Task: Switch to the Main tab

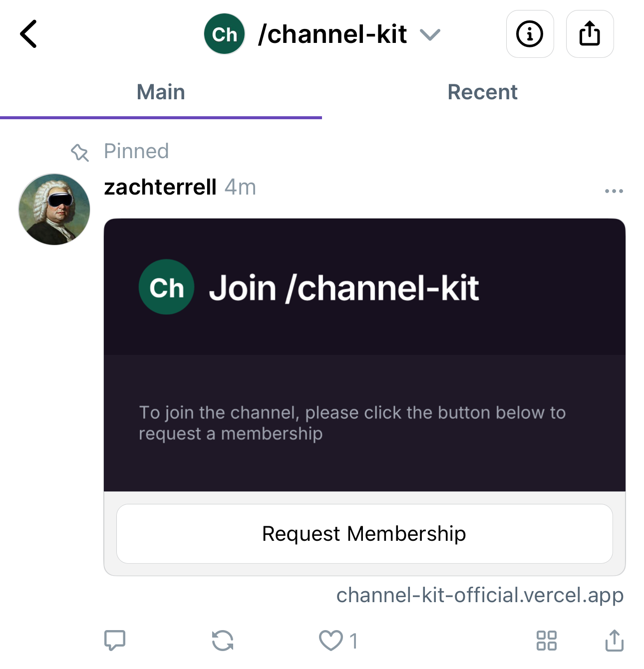Action: coord(161,92)
